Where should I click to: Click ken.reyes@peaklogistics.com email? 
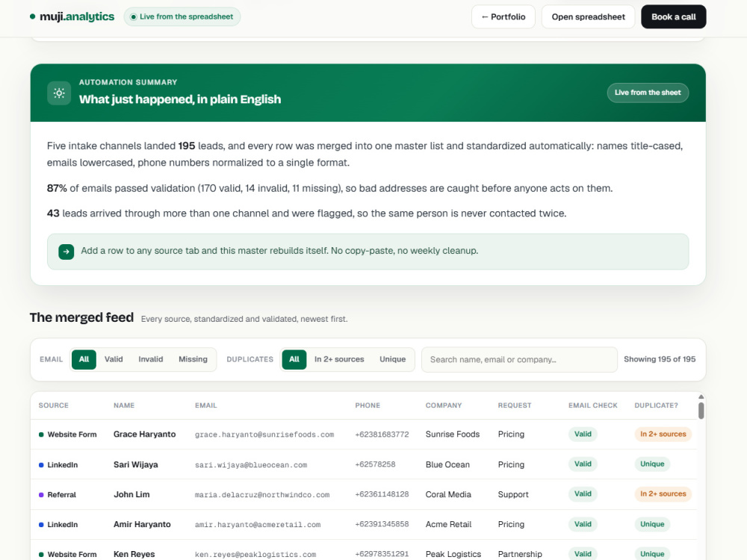click(255, 555)
